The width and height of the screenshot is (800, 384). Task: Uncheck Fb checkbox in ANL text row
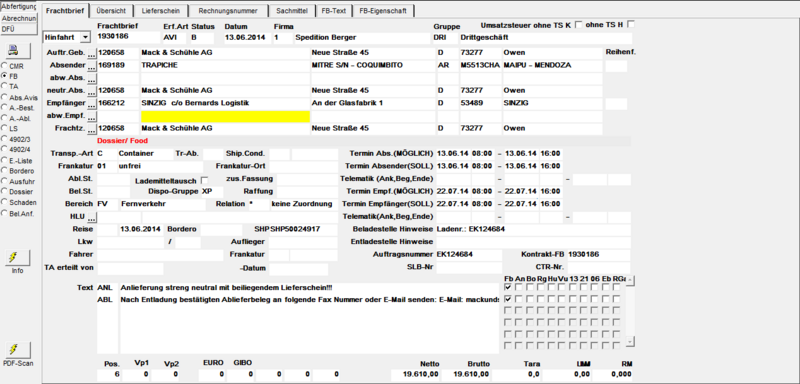pyautogui.click(x=508, y=288)
